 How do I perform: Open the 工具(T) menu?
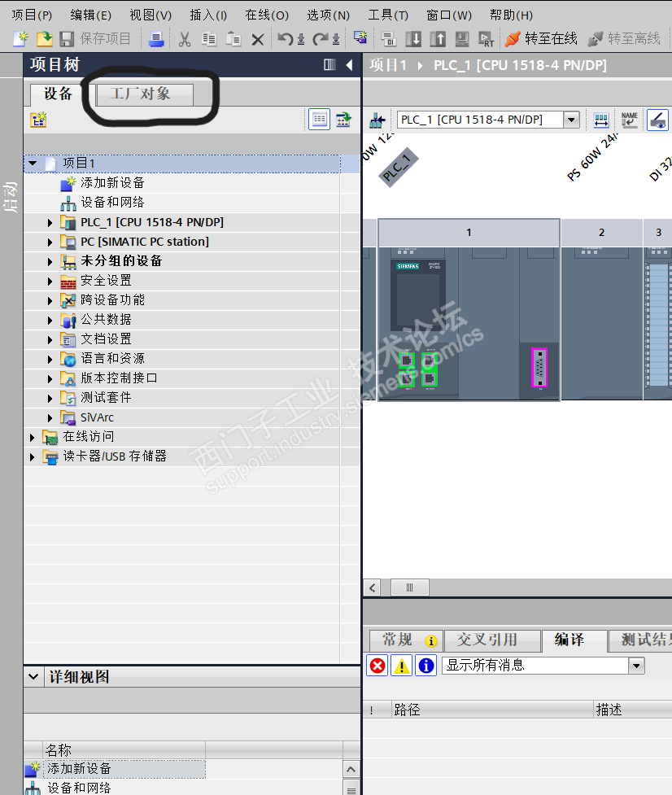[x=388, y=15]
